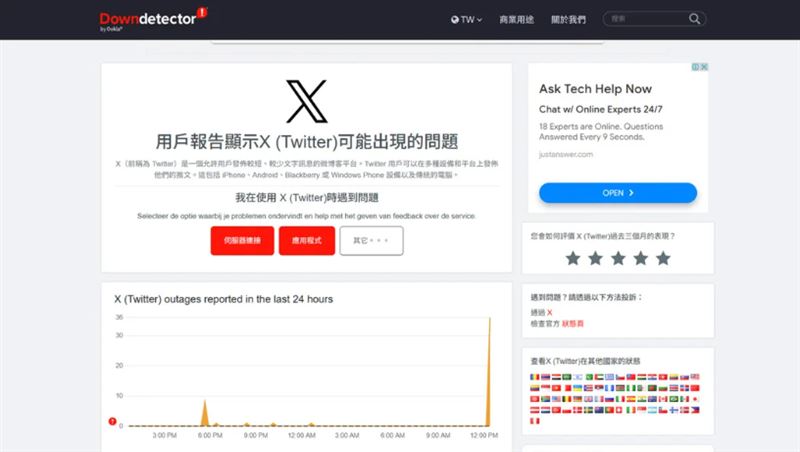Report an app problem (second red button)

[x=307, y=240]
